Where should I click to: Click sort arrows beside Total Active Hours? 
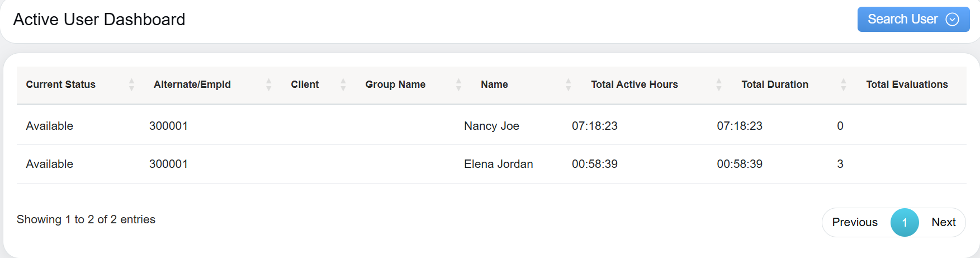point(719,85)
